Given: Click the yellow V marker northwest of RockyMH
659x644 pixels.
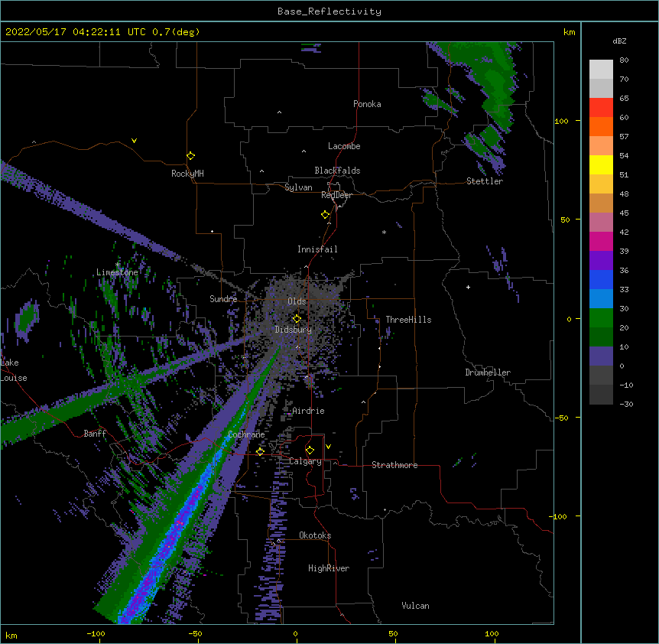Looking at the screenshot, I should [134, 141].
